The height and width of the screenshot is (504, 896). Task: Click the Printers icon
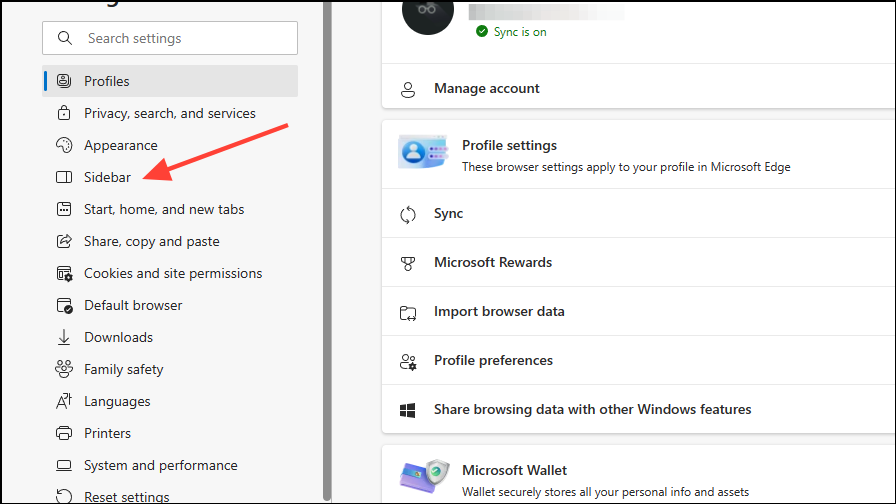click(64, 433)
